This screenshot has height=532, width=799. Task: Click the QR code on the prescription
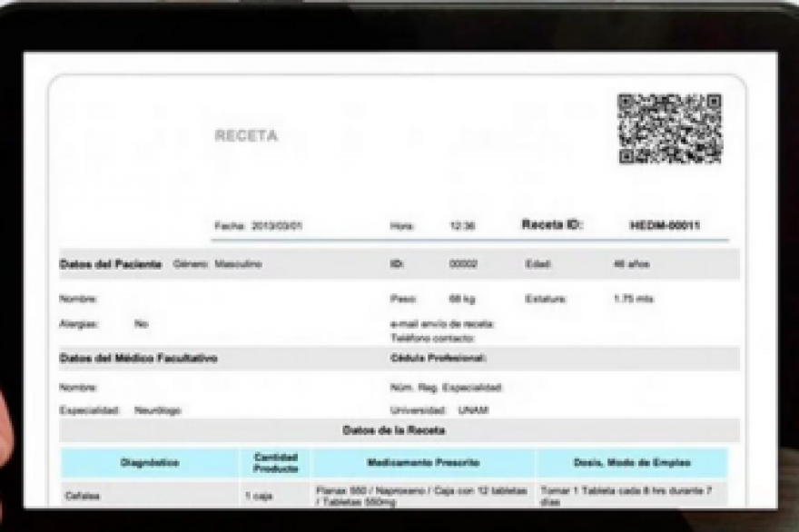pyautogui.click(x=670, y=129)
